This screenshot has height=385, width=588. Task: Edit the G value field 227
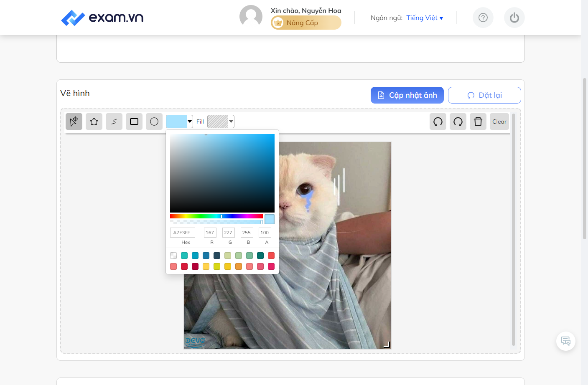pyautogui.click(x=229, y=233)
